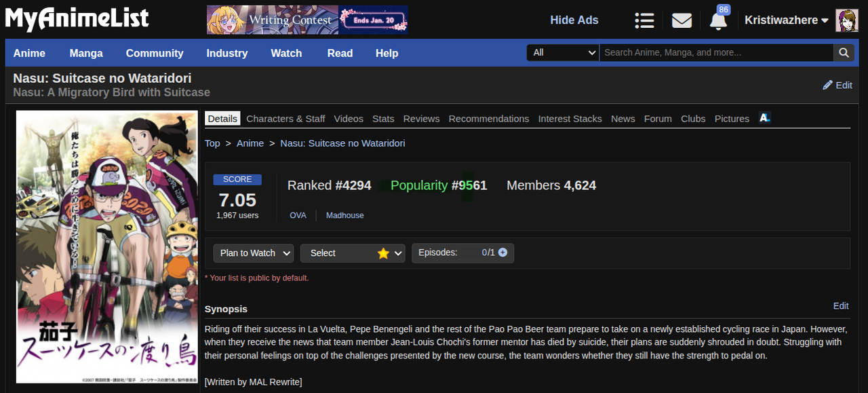
Task: Click the 'Nasu: A Migratory Bird with Suitcase' subtitle
Action: [x=112, y=92]
